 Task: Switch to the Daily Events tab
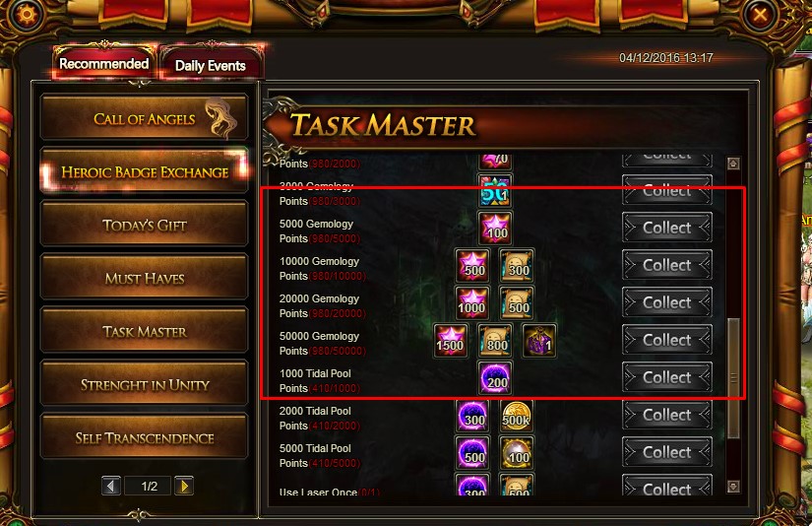click(x=211, y=65)
